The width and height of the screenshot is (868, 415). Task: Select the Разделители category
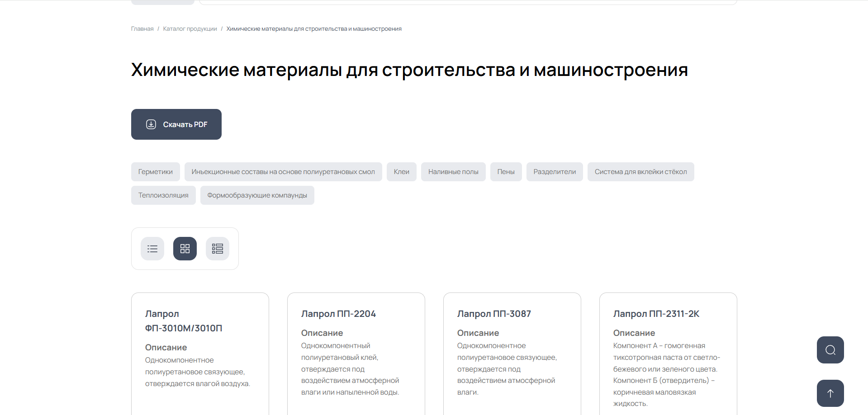point(555,172)
